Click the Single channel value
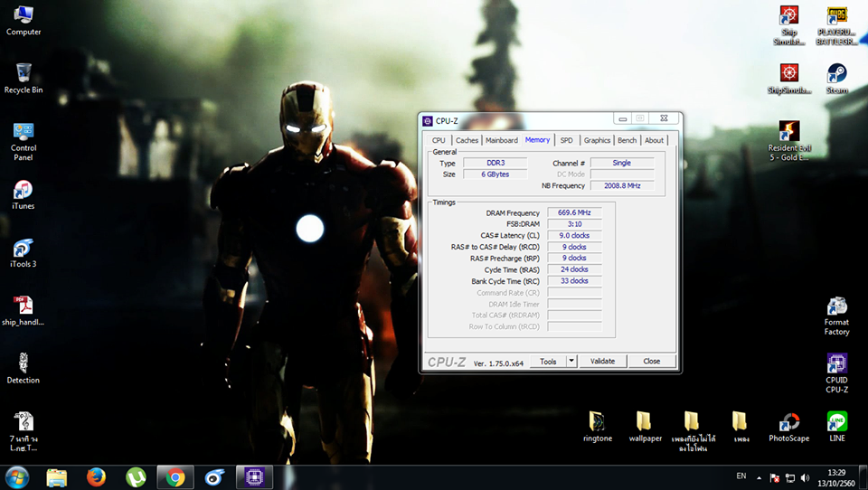Viewport: 868px width, 490px height. [x=622, y=163]
